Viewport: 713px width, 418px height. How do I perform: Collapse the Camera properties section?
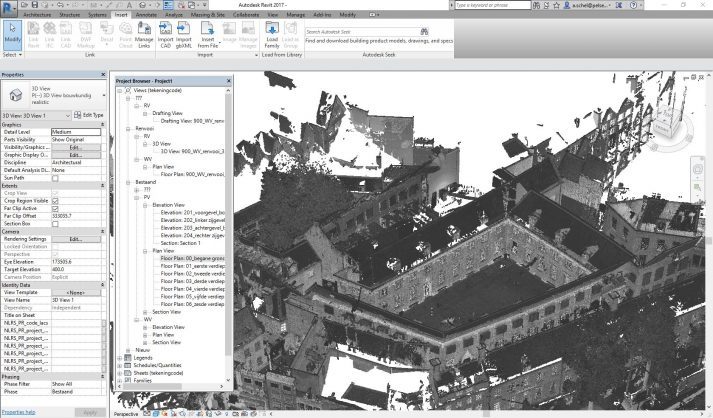point(103,232)
